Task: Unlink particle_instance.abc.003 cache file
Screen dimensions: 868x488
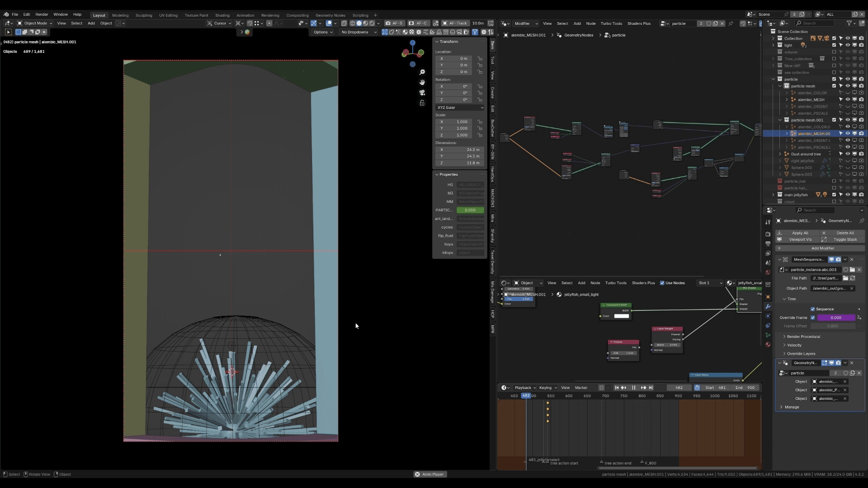Action: click(x=859, y=270)
